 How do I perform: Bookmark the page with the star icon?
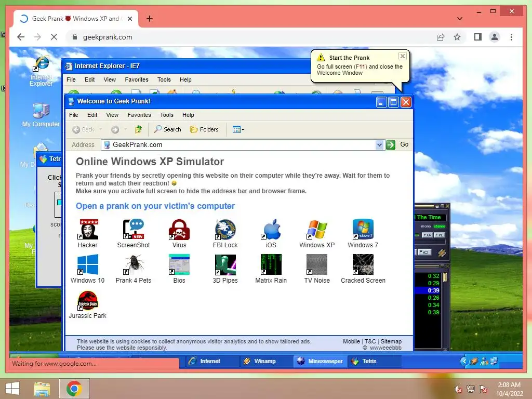click(457, 37)
